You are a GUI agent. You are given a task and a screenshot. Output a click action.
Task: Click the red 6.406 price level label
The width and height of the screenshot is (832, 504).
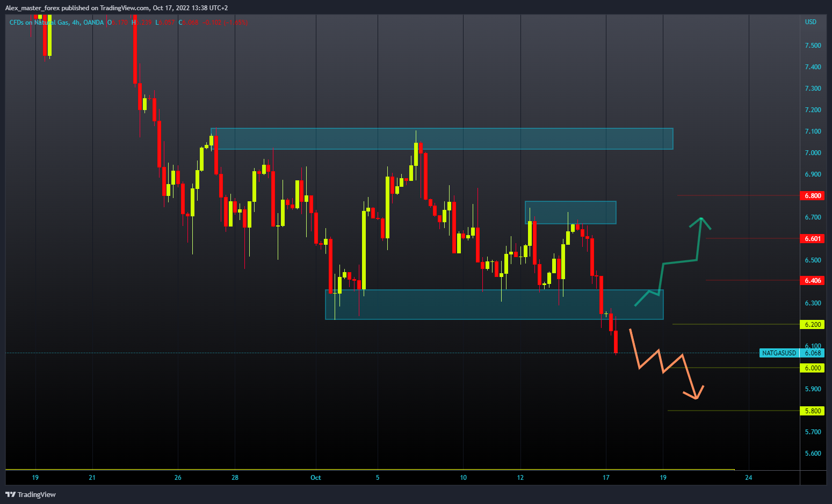(x=812, y=281)
